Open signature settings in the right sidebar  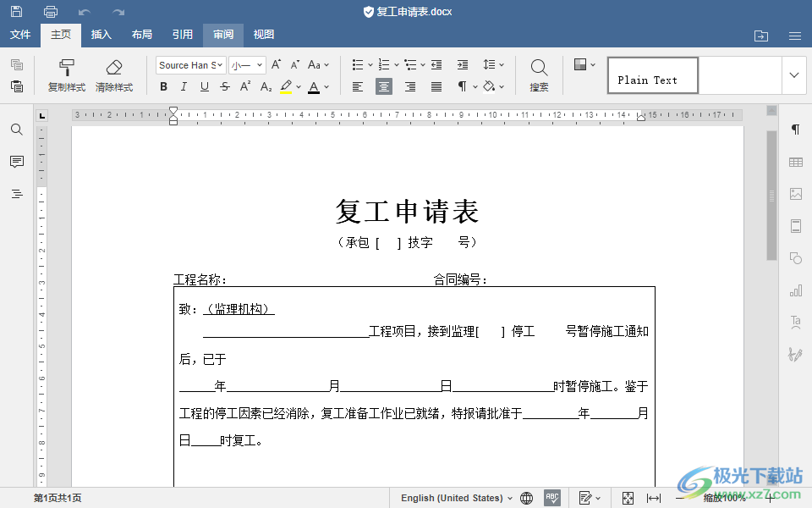pyautogui.click(x=795, y=355)
